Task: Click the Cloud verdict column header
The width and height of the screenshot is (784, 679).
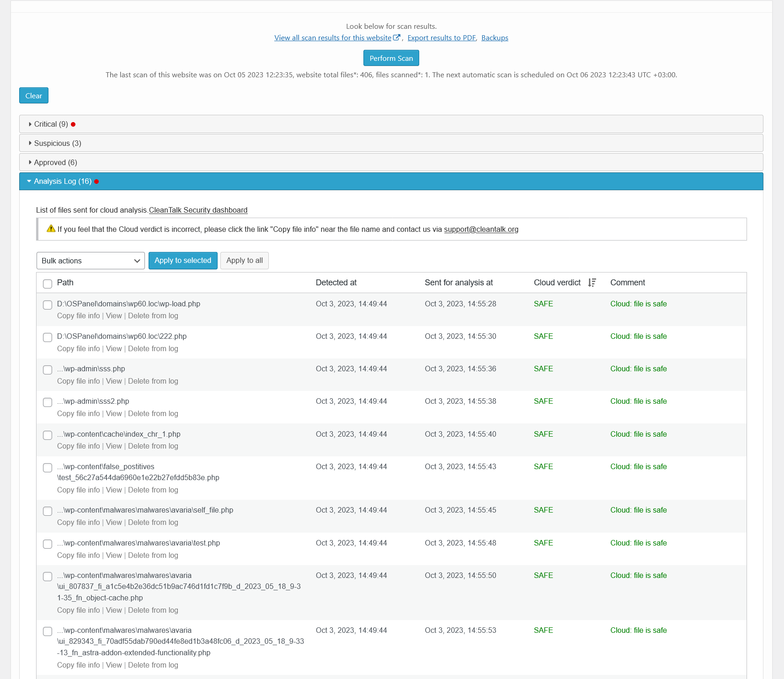Action: tap(557, 283)
